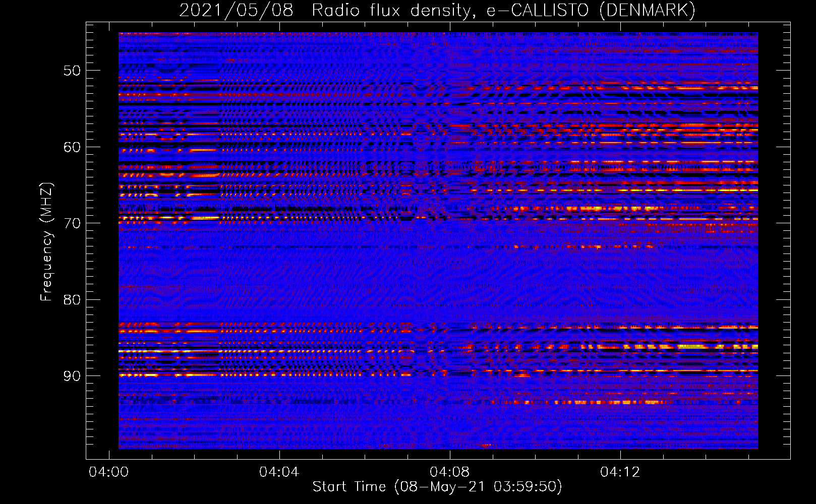This screenshot has width=816, height=504.
Task: Click the 04:08 time tick label
Action: (449, 472)
